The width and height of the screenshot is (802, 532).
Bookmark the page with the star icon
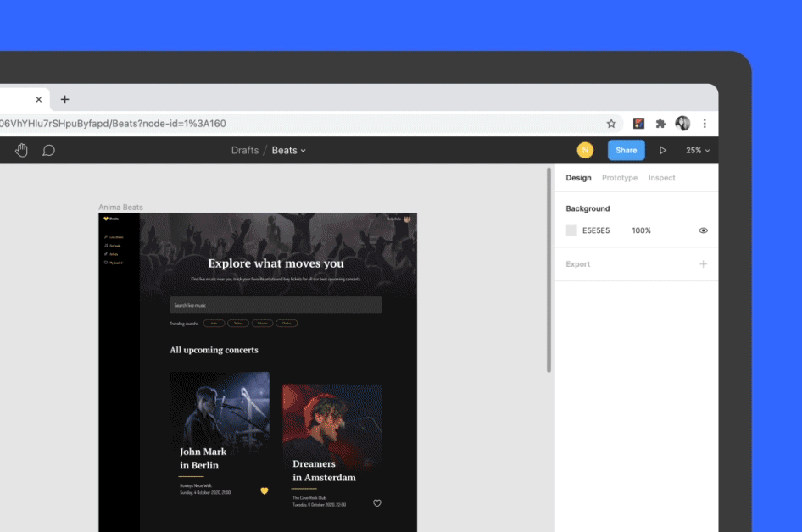pos(611,124)
